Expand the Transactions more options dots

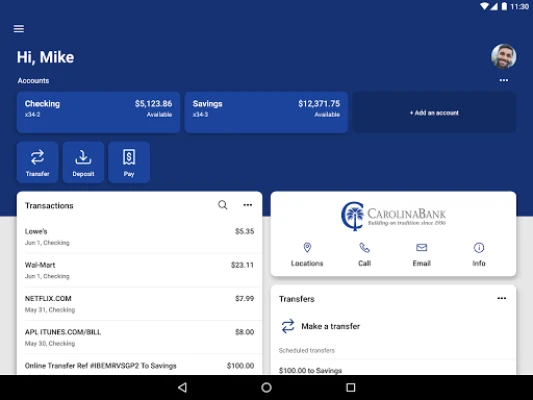click(247, 205)
